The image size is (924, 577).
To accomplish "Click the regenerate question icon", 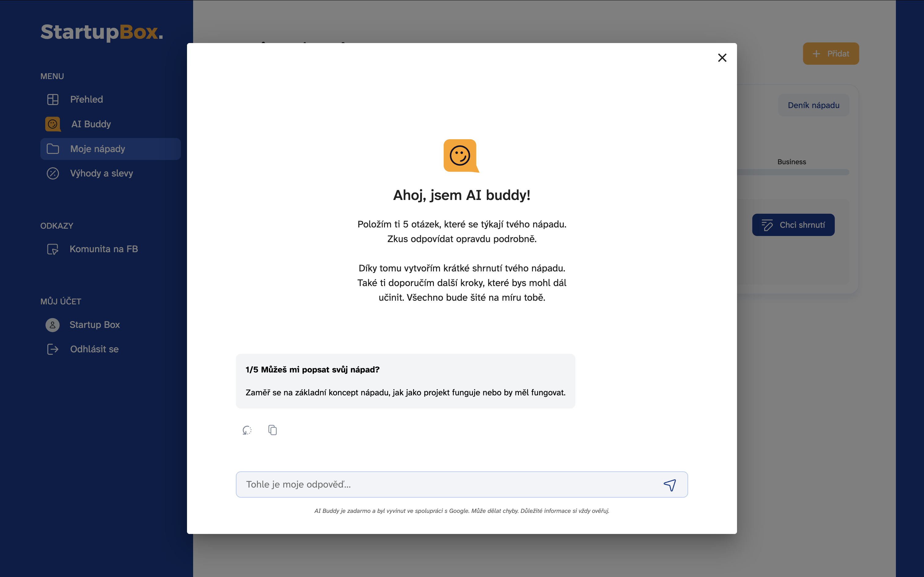I will coord(247,430).
